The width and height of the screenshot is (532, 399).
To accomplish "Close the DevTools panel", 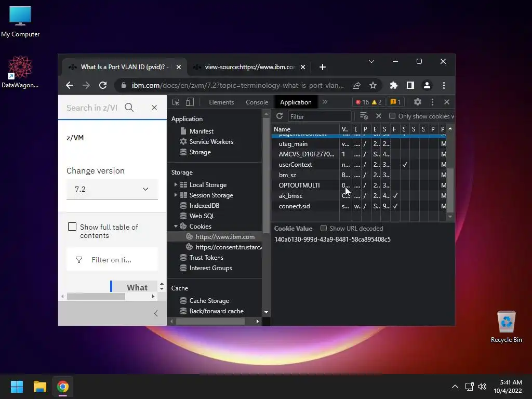I will [x=446, y=102].
